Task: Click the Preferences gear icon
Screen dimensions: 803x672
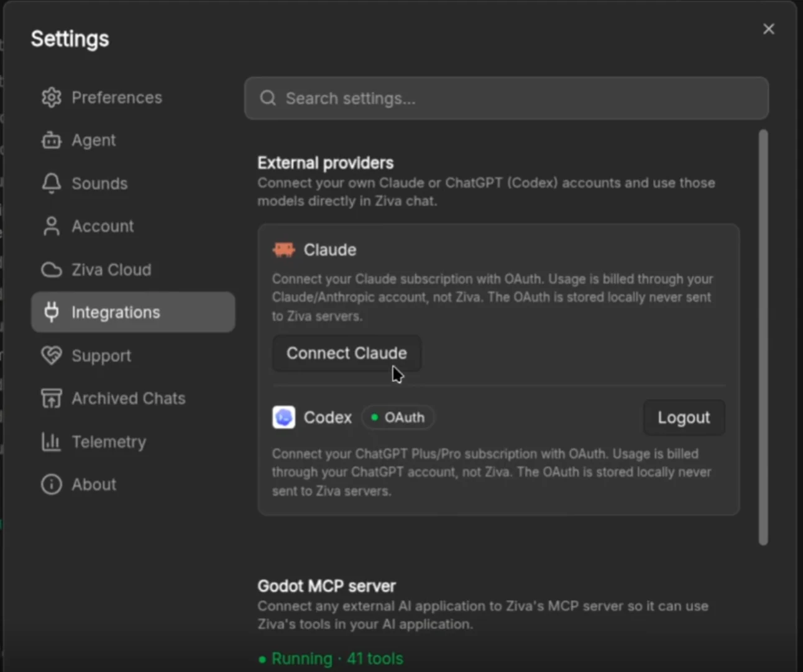Action: click(x=52, y=98)
